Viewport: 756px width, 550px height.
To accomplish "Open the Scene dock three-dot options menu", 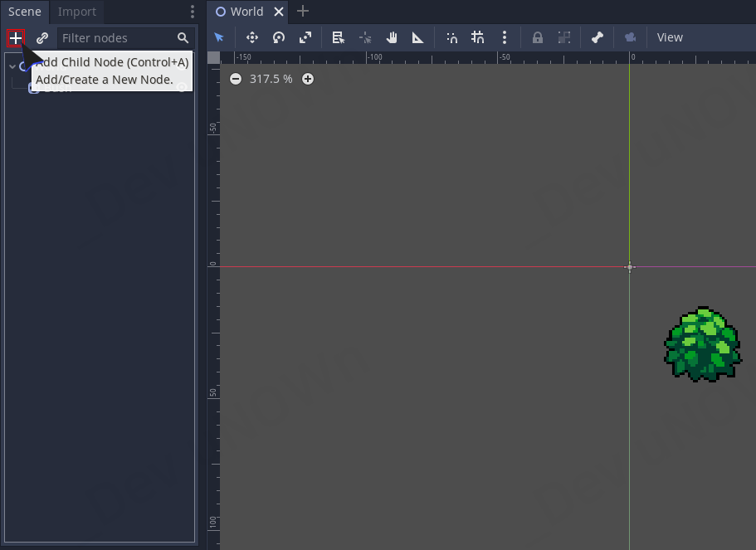I will (193, 12).
